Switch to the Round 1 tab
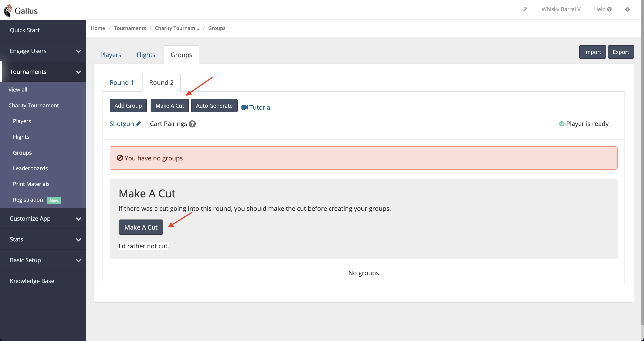Image resolution: width=644 pixels, height=341 pixels. (x=122, y=82)
